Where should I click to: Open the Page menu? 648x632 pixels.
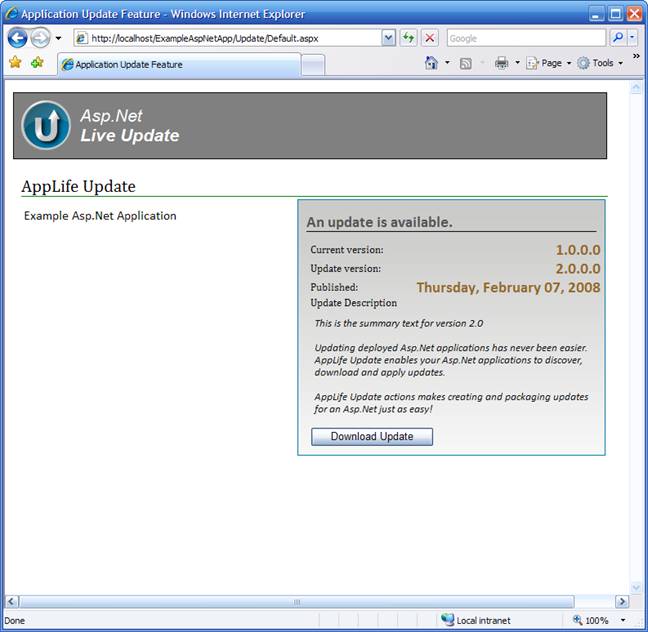pyautogui.click(x=548, y=63)
